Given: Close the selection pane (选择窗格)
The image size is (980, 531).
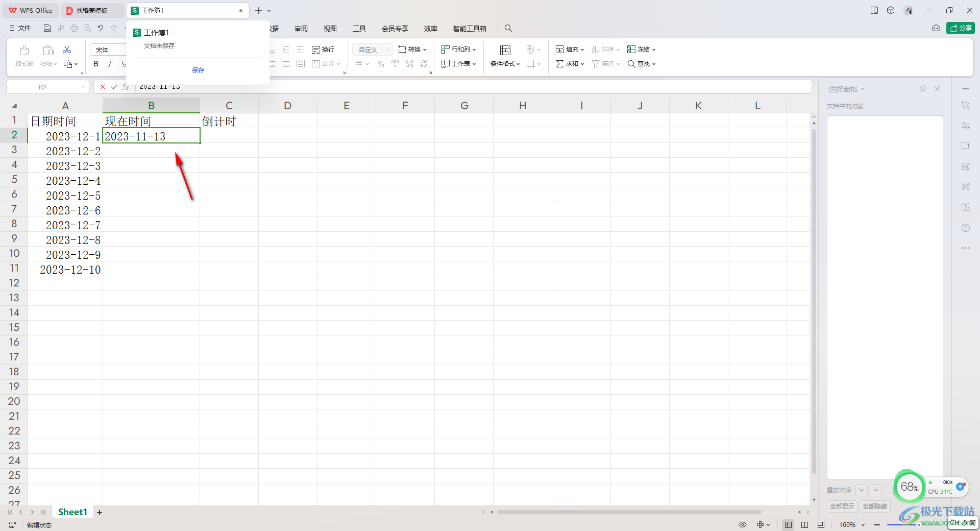Looking at the screenshot, I should click(937, 89).
